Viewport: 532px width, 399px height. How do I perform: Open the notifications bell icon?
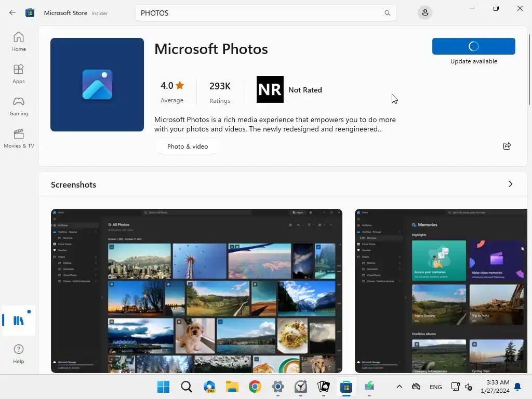point(518,387)
